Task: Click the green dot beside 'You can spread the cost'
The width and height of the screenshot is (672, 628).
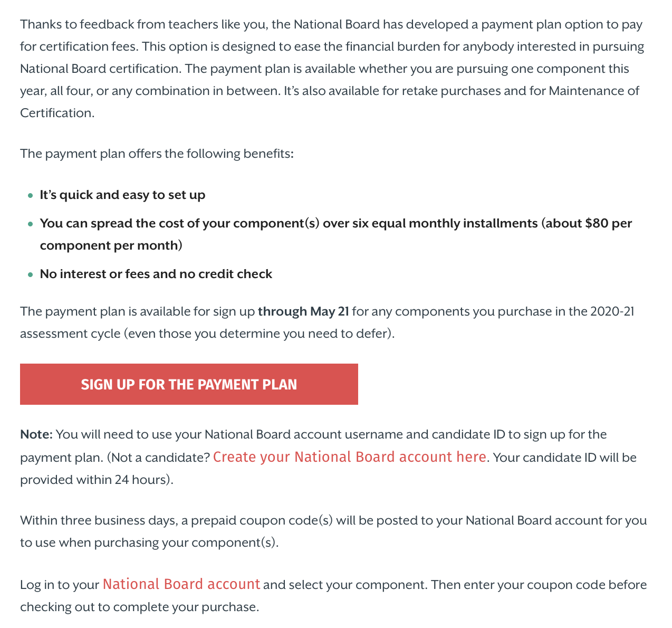Action: point(30,224)
